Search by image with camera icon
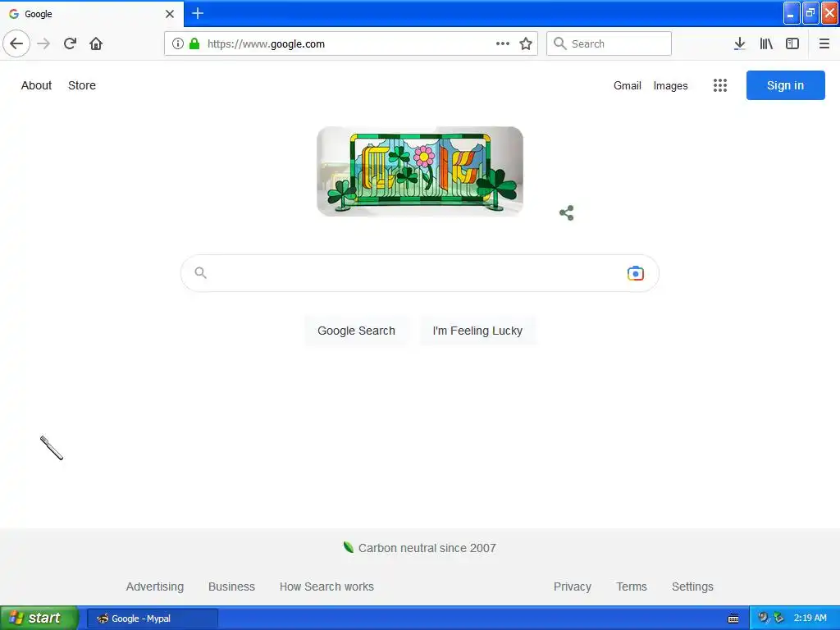840x630 pixels. coord(636,273)
